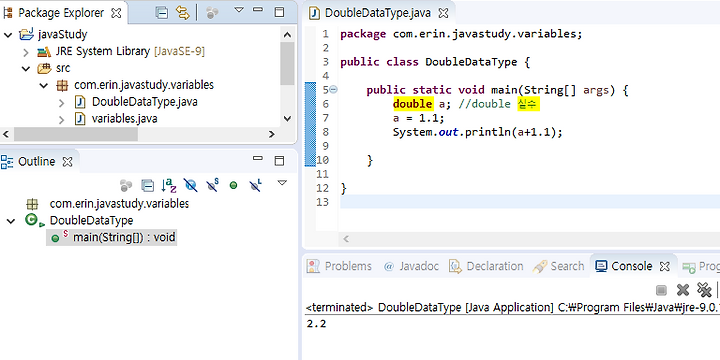The height and width of the screenshot is (360, 720).
Task: Click 'a = 1.1;' code line
Action: click(418, 118)
